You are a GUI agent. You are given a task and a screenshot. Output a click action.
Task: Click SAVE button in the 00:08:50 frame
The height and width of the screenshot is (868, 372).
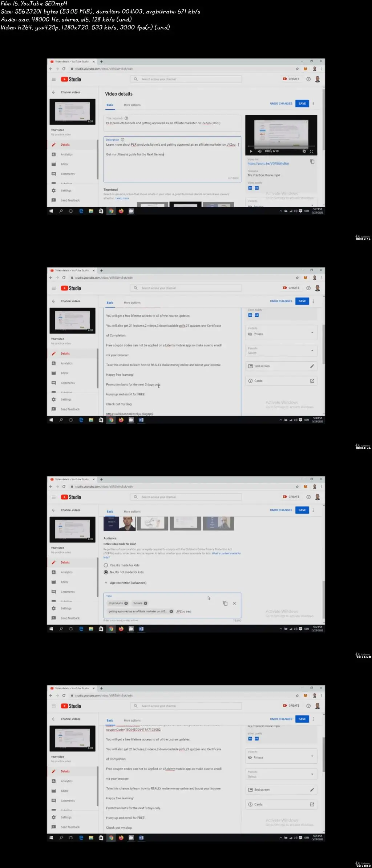coord(302,719)
